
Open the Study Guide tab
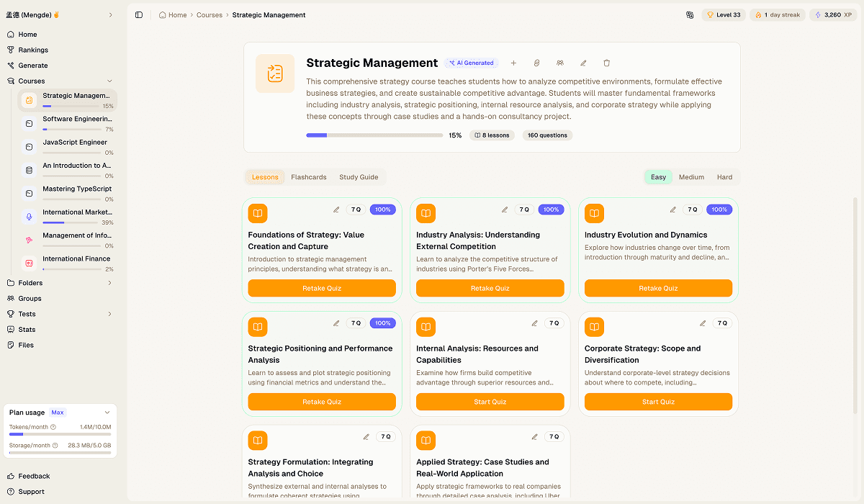pyautogui.click(x=359, y=176)
